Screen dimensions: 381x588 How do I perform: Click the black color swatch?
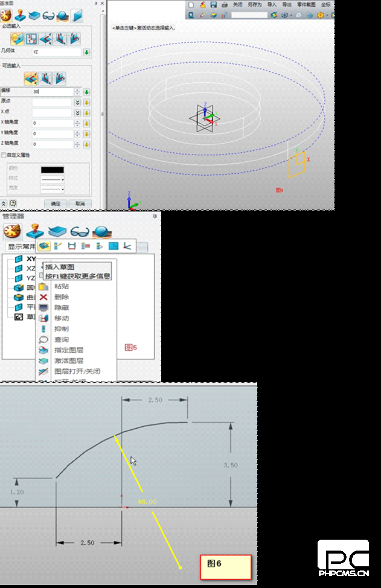[x=52, y=170]
